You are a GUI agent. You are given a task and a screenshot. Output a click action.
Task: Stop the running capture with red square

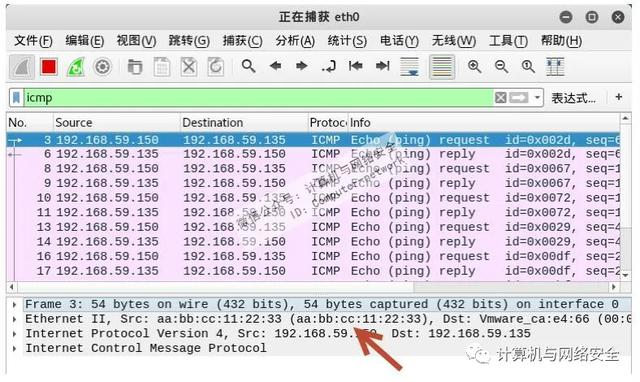tap(49, 67)
